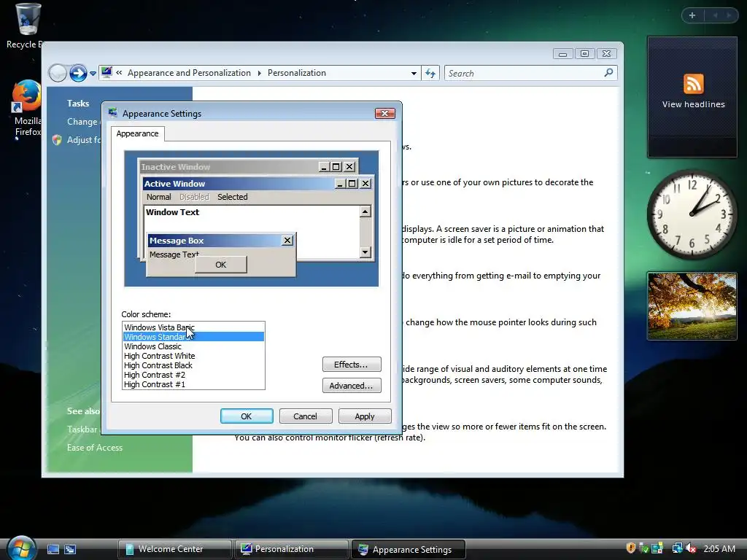Viewport: 747px width, 560px height.
Task: Switch to Personalization taskbar button
Action: point(291,549)
